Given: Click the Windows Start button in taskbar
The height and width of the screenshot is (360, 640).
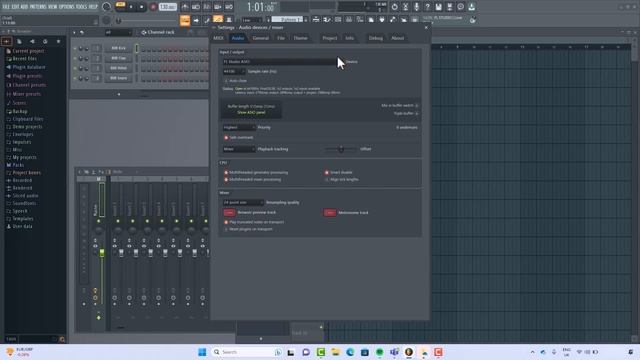Looking at the screenshot, I should [202, 352].
